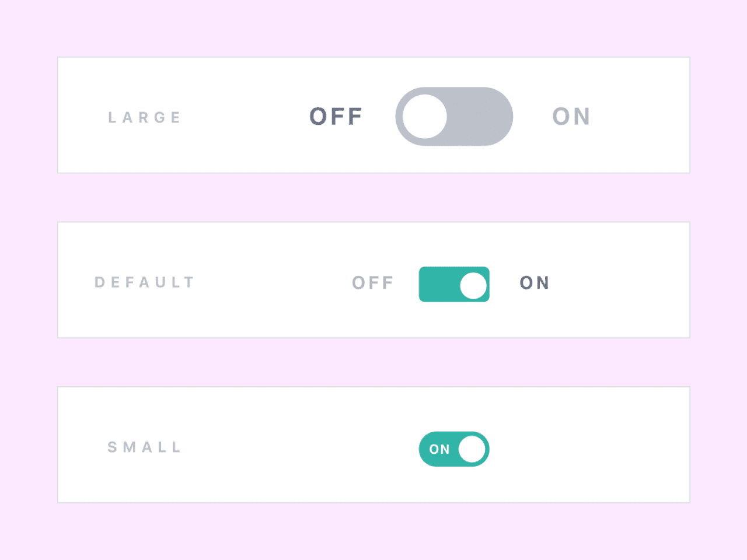The height and width of the screenshot is (560, 747).
Task: Click the ON text inside the Small switch
Action: [441, 449]
